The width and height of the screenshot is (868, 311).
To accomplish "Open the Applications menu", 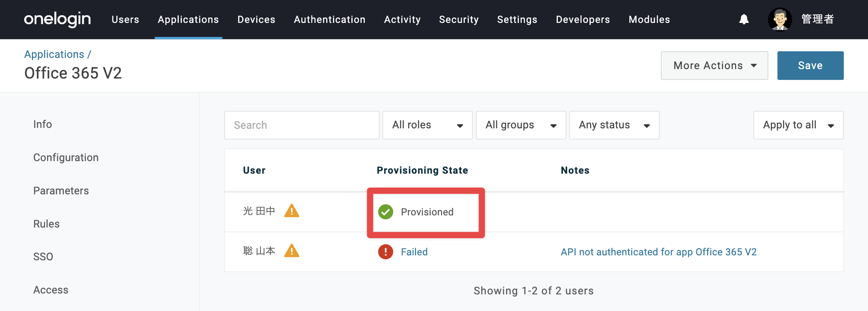I will pyautogui.click(x=188, y=19).
